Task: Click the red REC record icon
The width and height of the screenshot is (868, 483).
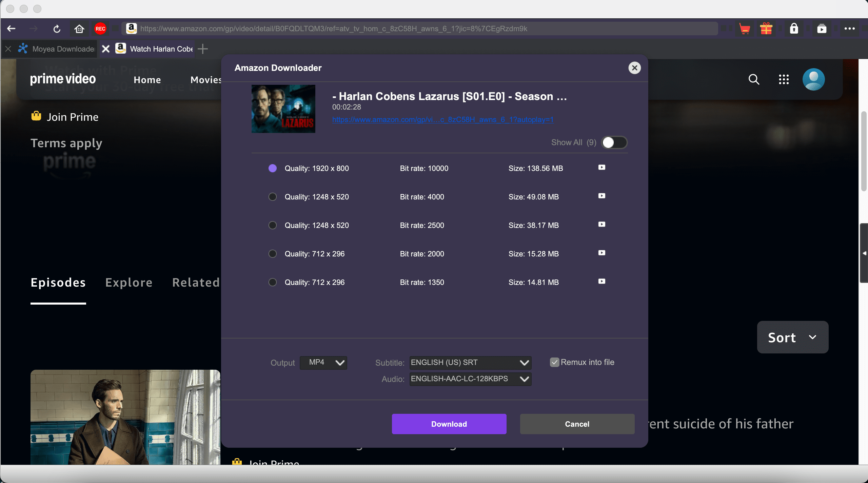Action: 100,29
